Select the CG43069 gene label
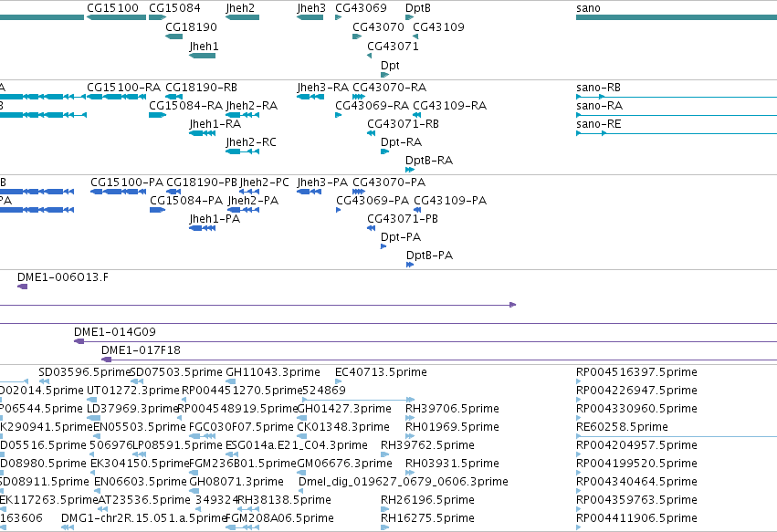The height and width of the screenshot is (532, 777). 361,8
